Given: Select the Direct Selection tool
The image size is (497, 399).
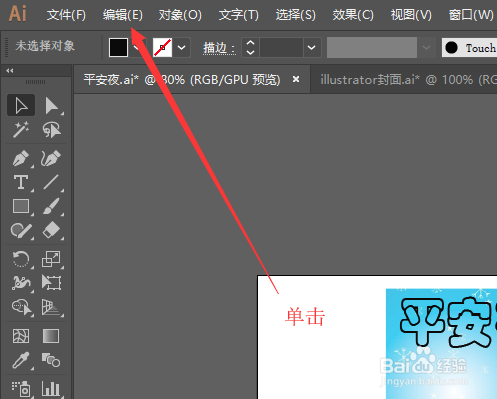Looking at the screenshot, I should tap(51, 105).
